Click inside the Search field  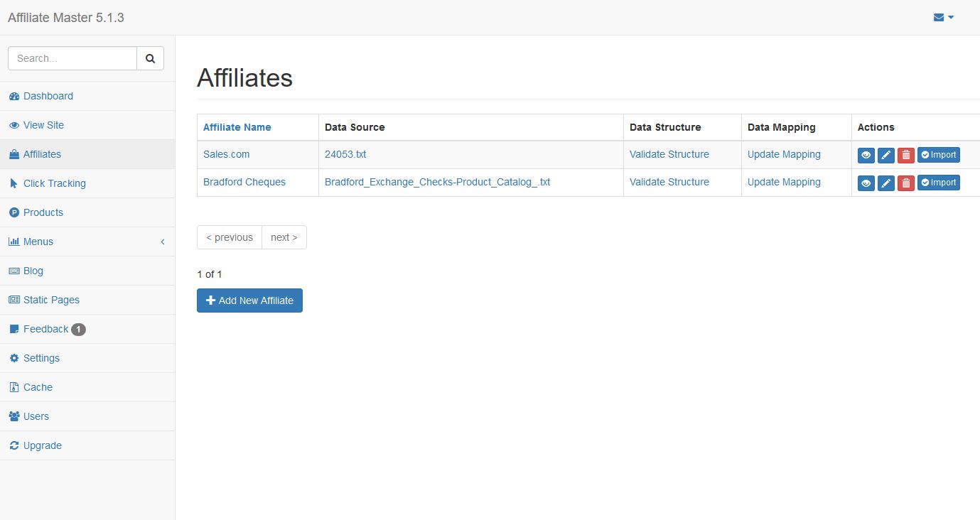pyautogui.click(x=72, y=58)
